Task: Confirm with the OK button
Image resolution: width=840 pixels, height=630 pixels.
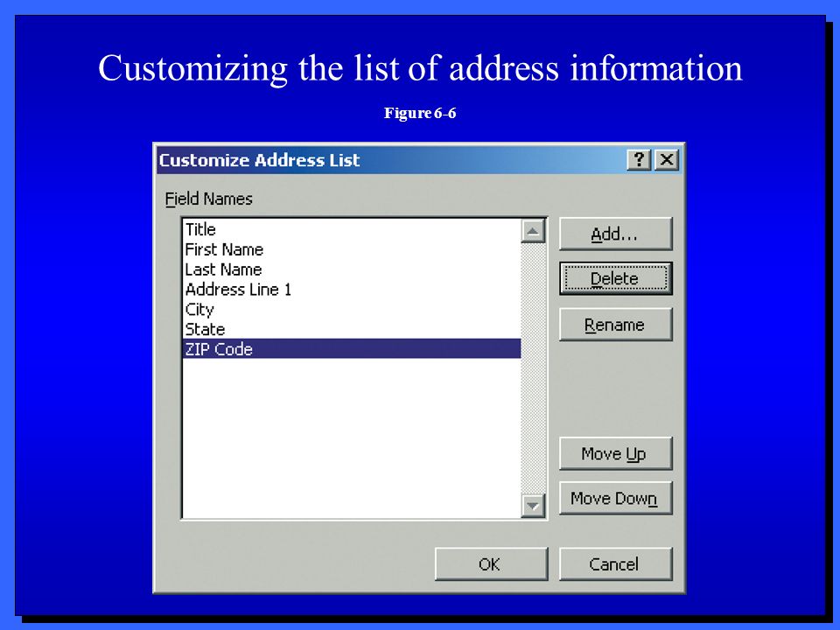Action: (x=491, y=564)
